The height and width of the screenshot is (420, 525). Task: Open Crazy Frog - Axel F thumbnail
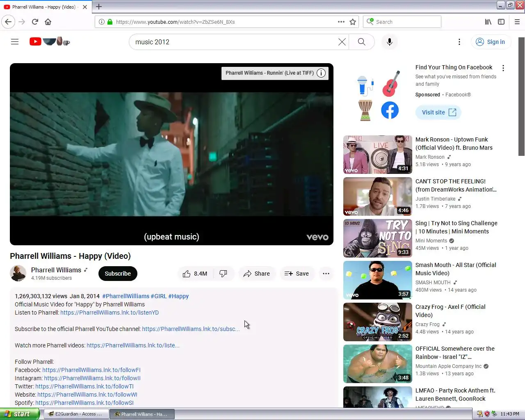pyautogui.click(x=377, y=322)
